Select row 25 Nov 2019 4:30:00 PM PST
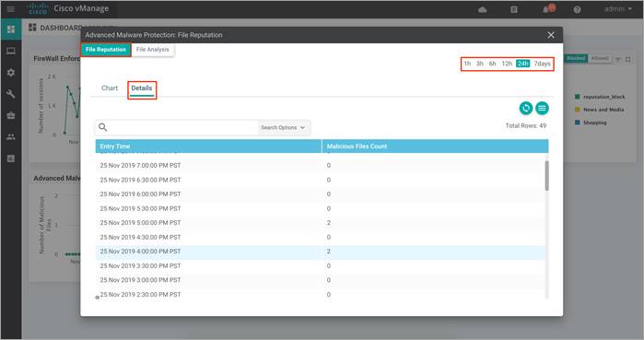The image size is (644, 340). point(321,238)
